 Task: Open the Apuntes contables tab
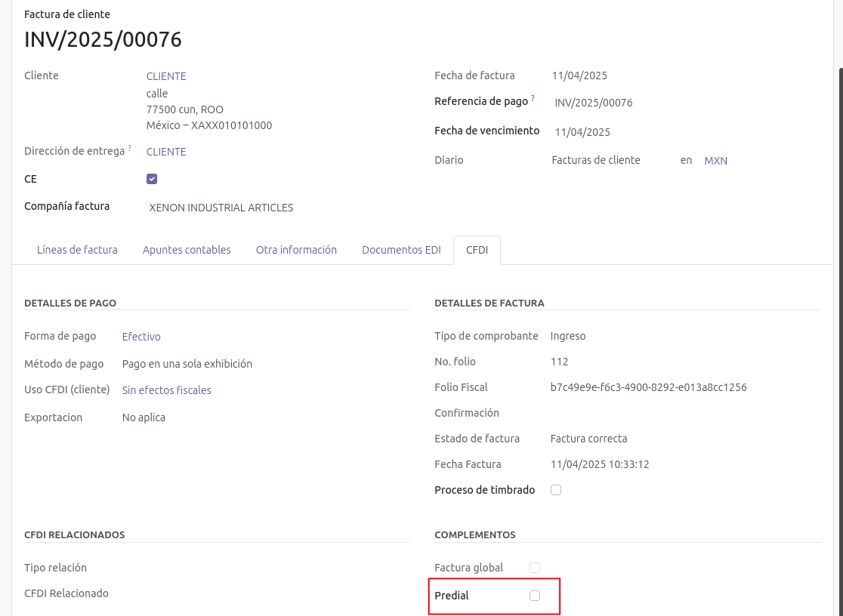[187, 250]
